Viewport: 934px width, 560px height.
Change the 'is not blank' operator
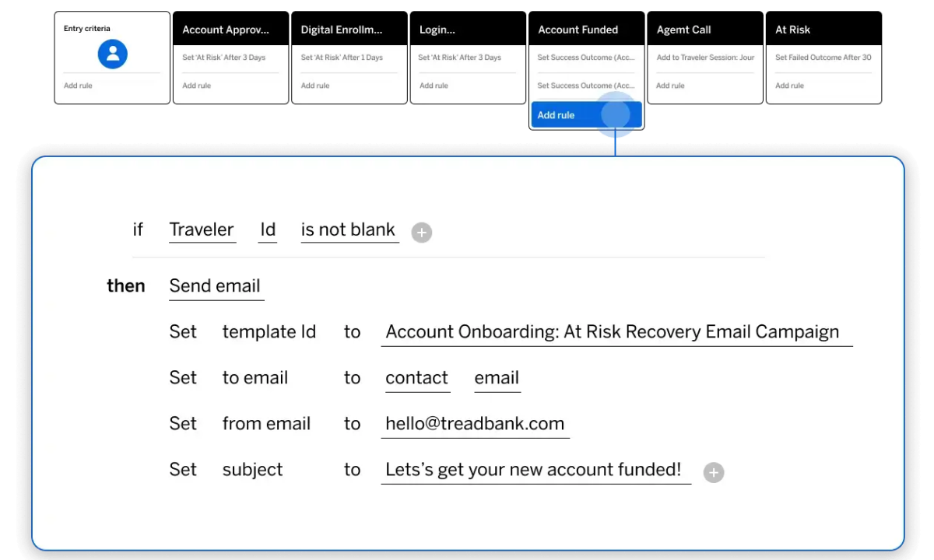coord(349,230)
